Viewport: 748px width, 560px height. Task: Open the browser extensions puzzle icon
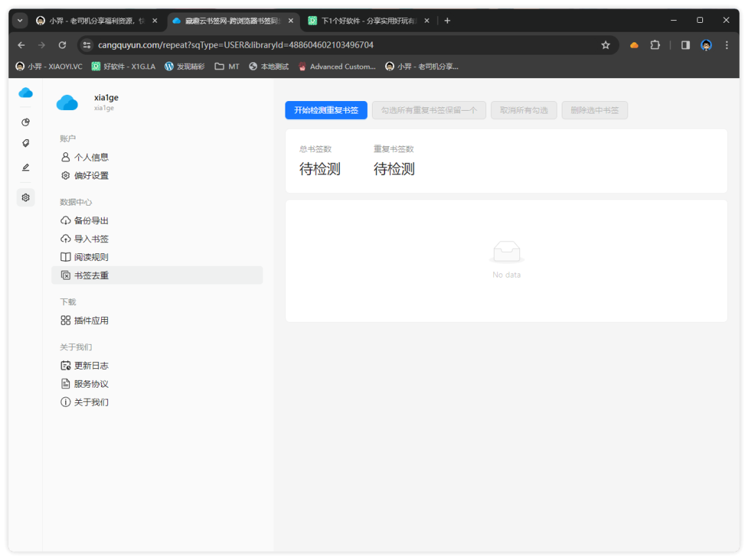[654, 45]
